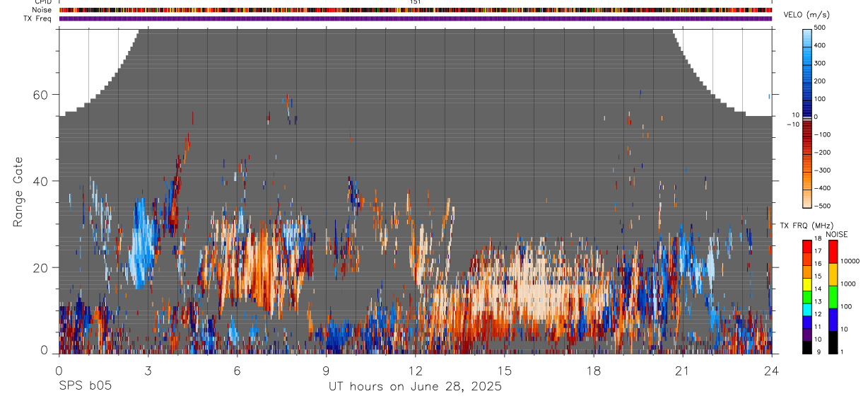Image resolution: width=868 pixels, height=401 pixels.
Task: Select the 12 hour mark on time axis
Action: point(416,370)
